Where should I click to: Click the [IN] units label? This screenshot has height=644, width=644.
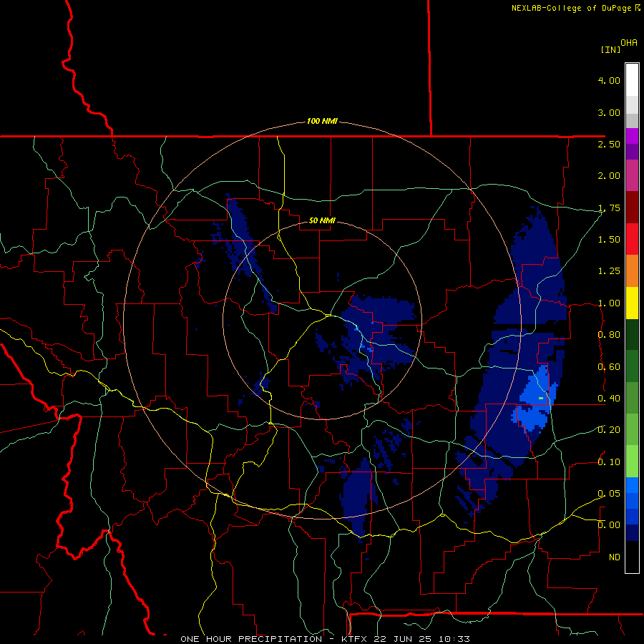coord(610,49)
